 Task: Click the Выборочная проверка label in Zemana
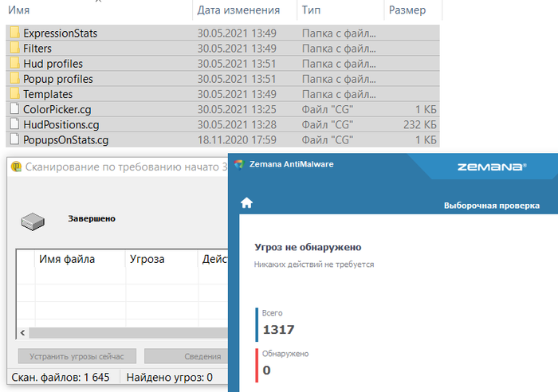point(492,206)
